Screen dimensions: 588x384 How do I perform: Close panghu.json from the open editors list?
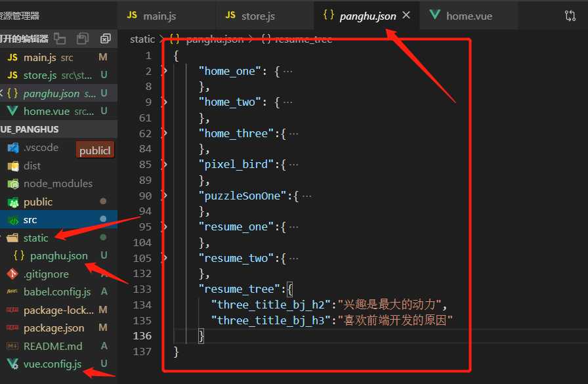(x=1, y=93)
